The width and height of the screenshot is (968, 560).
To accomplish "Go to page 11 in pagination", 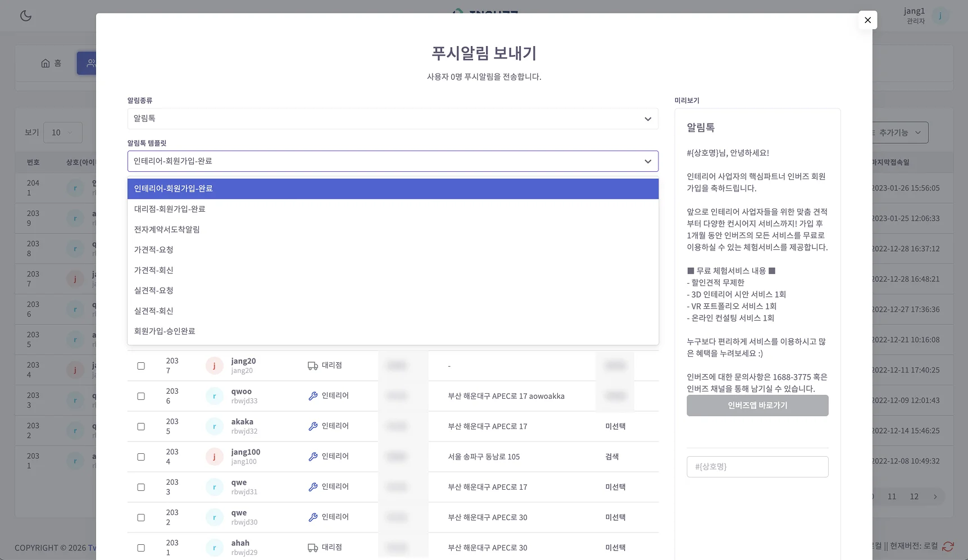I will point(892,497).
